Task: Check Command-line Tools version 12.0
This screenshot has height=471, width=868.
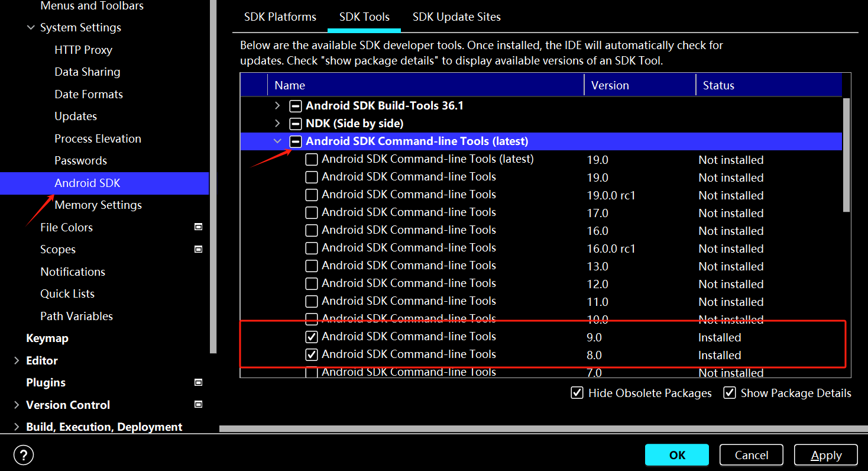Action: [312, 283]
